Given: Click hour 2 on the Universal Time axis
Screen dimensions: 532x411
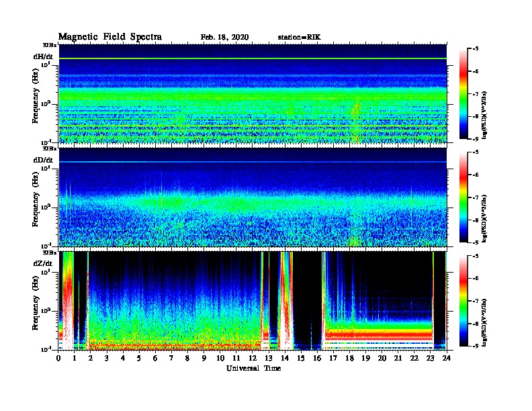Looking at the screenshot, I should 91,358.
